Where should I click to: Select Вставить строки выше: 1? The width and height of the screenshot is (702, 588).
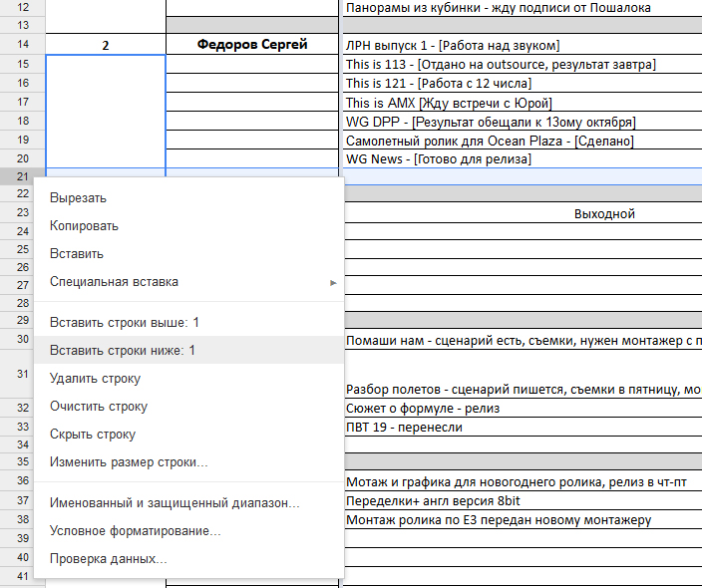pyautogui.click(x=188, y=322)
